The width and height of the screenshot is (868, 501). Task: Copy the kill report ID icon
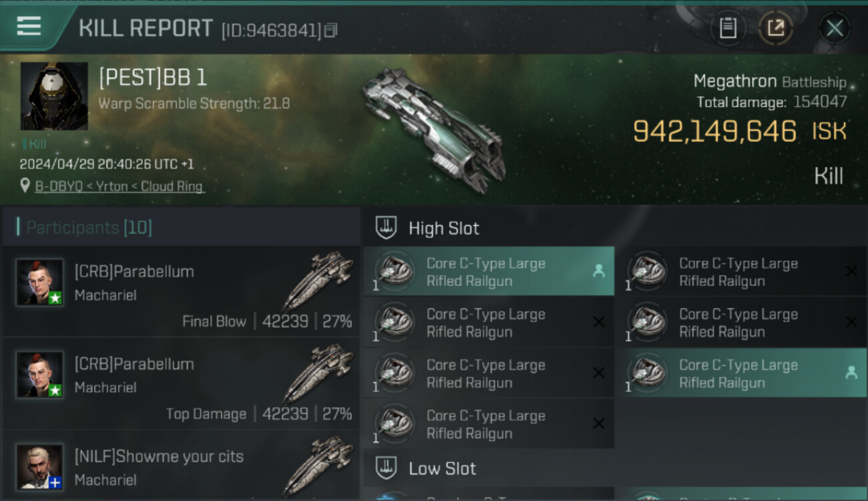pyautogui.click(x=331, y=30)
